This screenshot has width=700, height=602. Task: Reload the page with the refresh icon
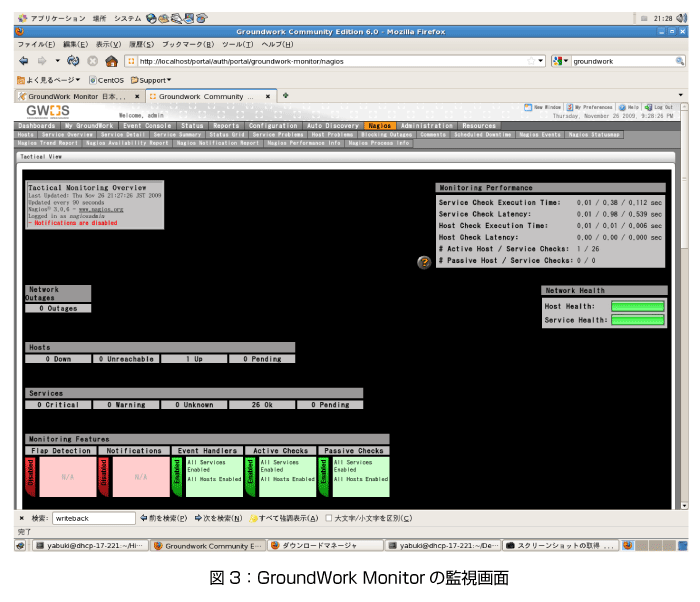pyautogui.click(x=73, y=61)
